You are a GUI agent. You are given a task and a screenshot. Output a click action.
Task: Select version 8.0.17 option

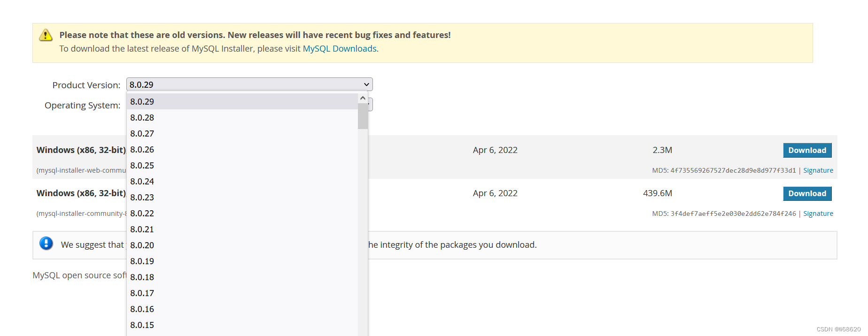tap(242, 293)
